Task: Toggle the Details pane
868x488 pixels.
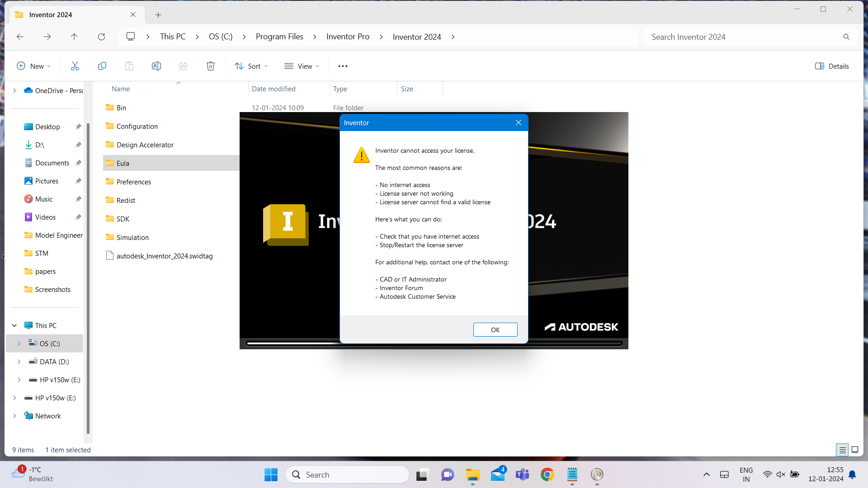Action: click(832, 66)
